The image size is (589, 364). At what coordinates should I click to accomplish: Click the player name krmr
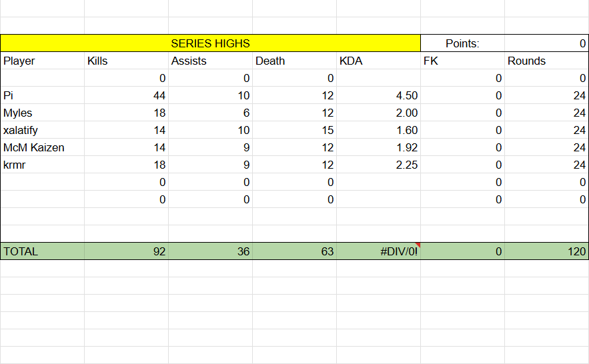14,165
